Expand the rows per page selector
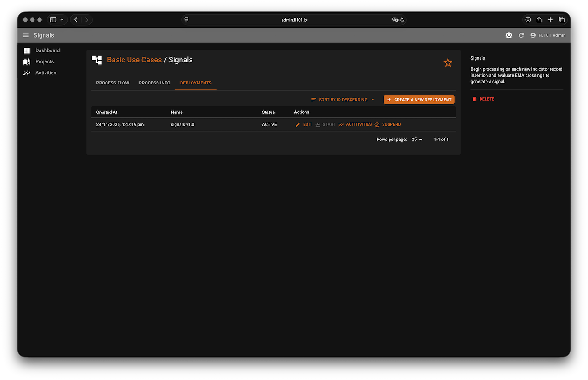This screenshot has height=380, width=588. click(417, 139)
